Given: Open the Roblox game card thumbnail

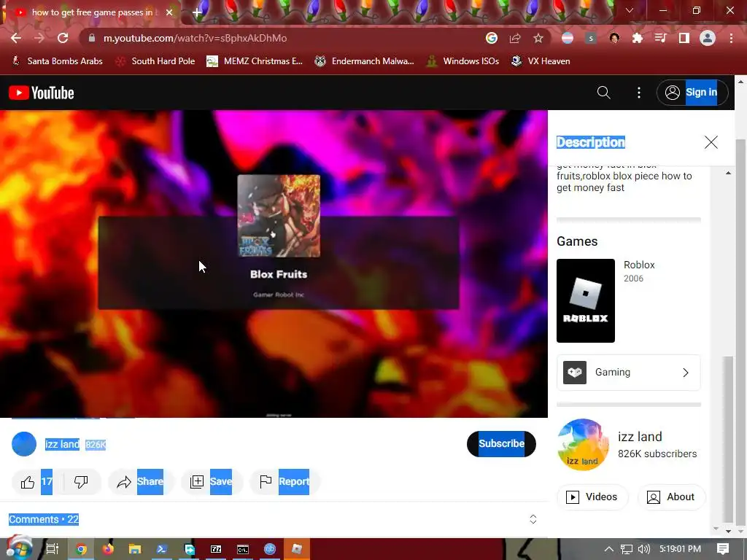Looking at the screenshot, I should (x=586, y=300).
